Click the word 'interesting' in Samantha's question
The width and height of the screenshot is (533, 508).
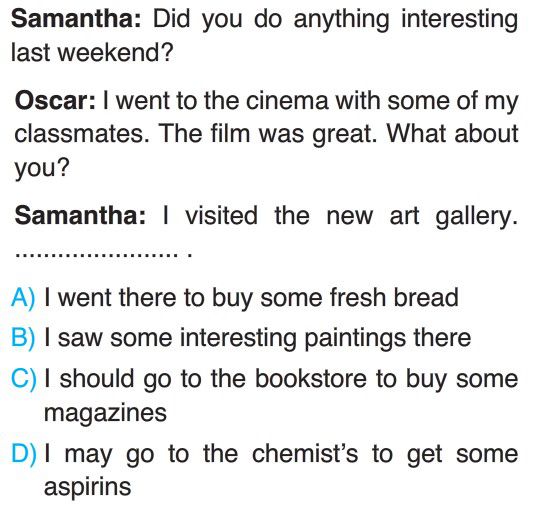460,20
